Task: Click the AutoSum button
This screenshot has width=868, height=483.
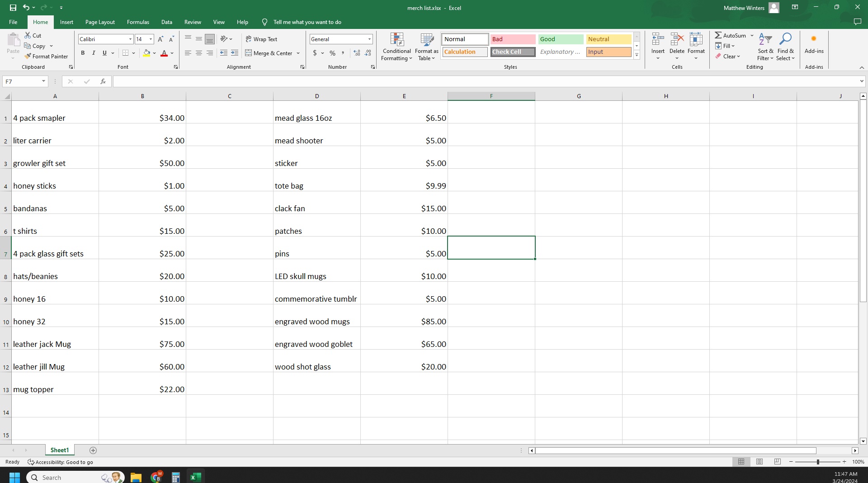Action: 730,36
